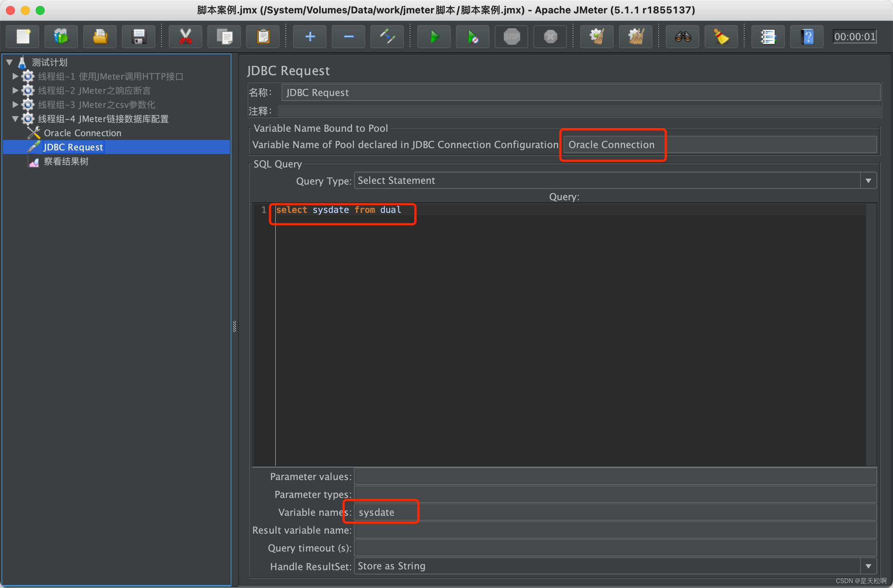893x588 pixels.
Task: Click the Parameter values field
Action: [615, 477]
